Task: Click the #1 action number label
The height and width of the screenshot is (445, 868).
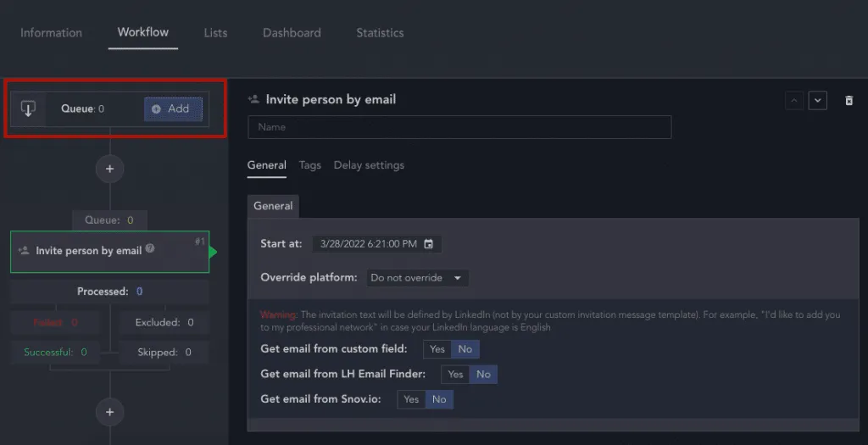Action: coord(200,242)
